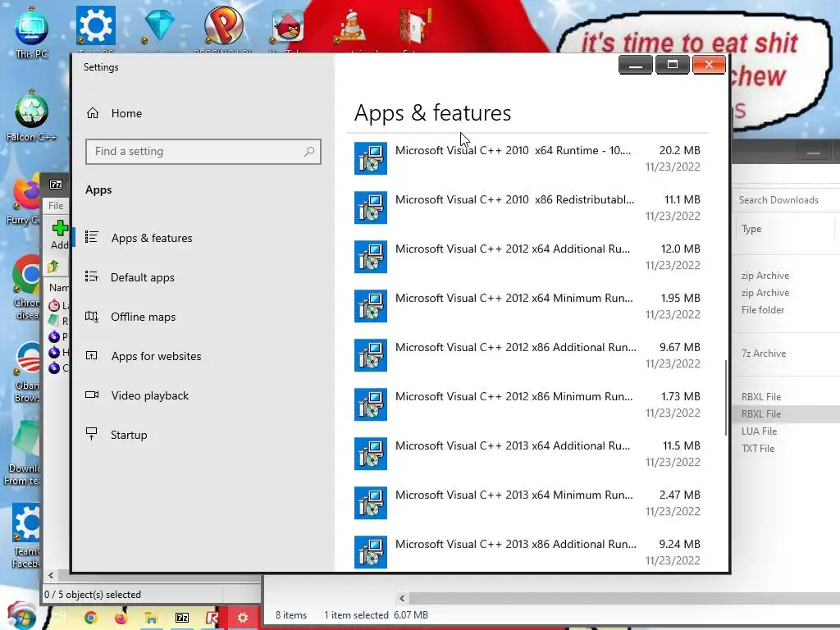This screenshot has width=840, height=630.
Task: Click the Default apps sidebar icon
Action: pyautogui.click(x=92, y=276)
